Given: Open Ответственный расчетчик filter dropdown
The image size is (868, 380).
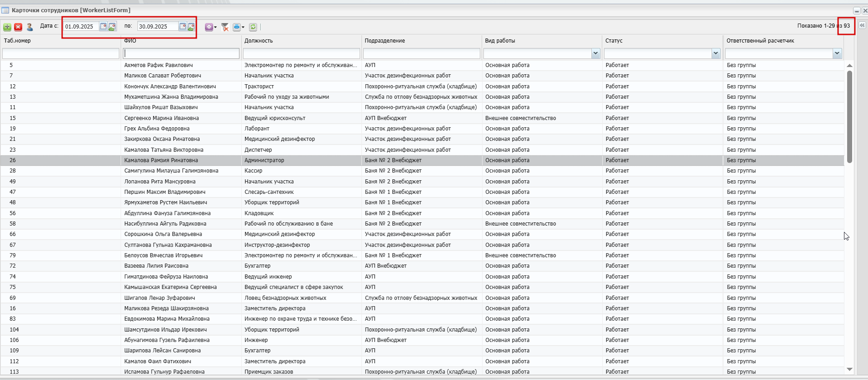Looking at the screenshot, I should 837,54.
